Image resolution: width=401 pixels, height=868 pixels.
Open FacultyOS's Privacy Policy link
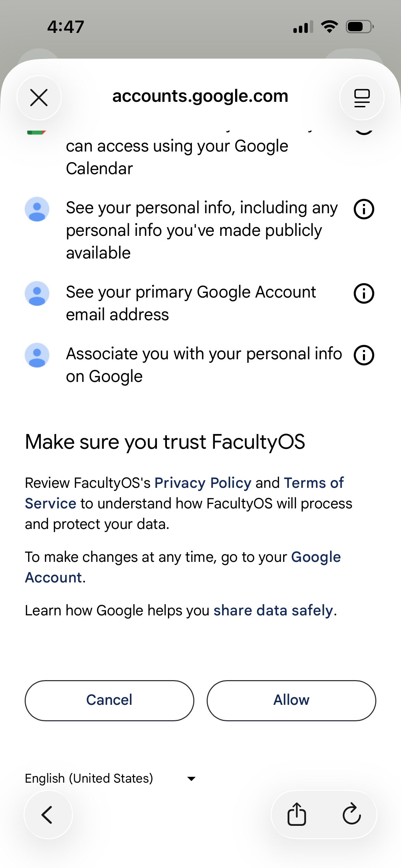[x=203, y=483]
